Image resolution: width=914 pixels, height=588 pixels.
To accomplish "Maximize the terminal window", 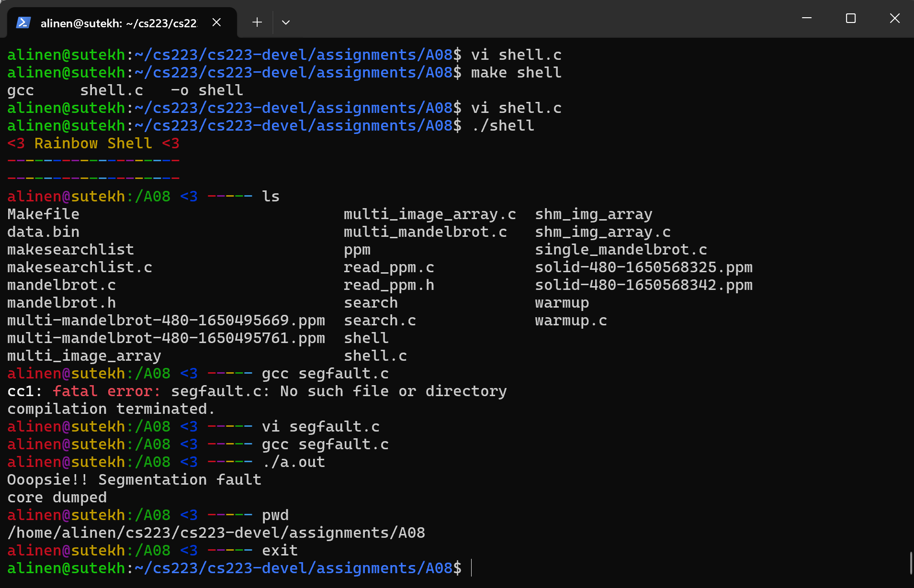I will point(851,18).
